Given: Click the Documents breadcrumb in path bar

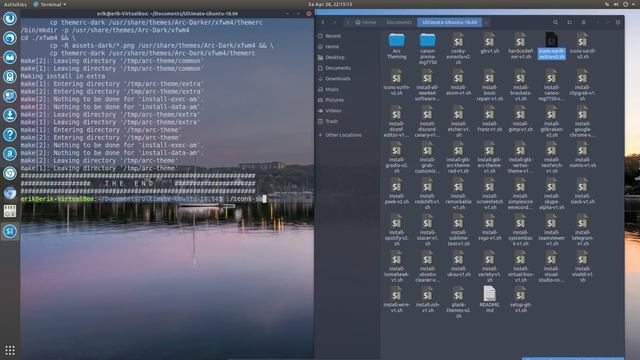Looking at the screenshot, I should 399,22.
